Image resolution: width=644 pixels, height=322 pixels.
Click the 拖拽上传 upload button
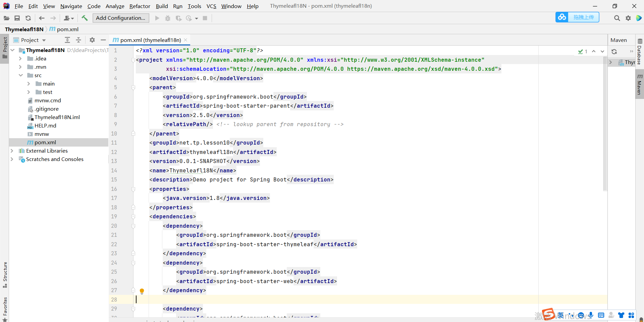coord(584,17)
